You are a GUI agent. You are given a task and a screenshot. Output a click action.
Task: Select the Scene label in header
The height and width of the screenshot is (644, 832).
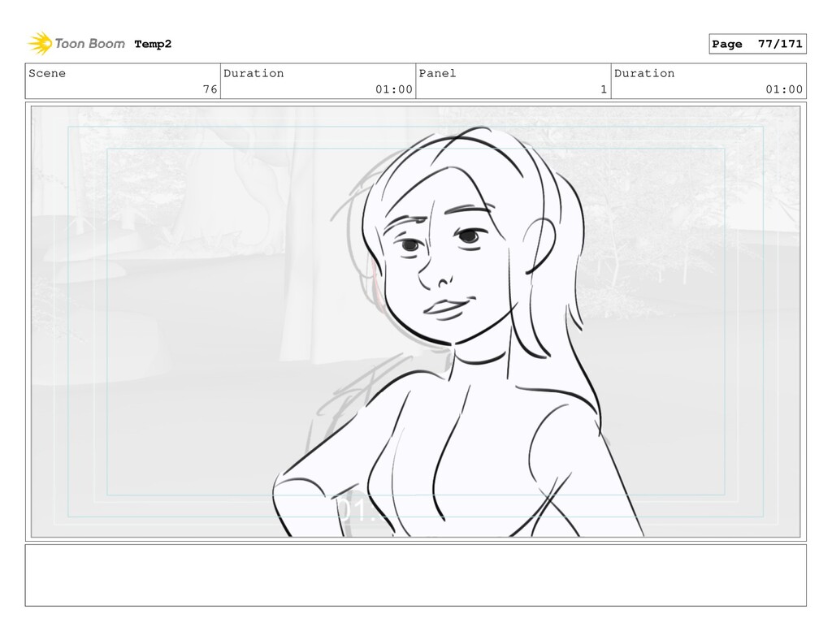tap(47, 73)
